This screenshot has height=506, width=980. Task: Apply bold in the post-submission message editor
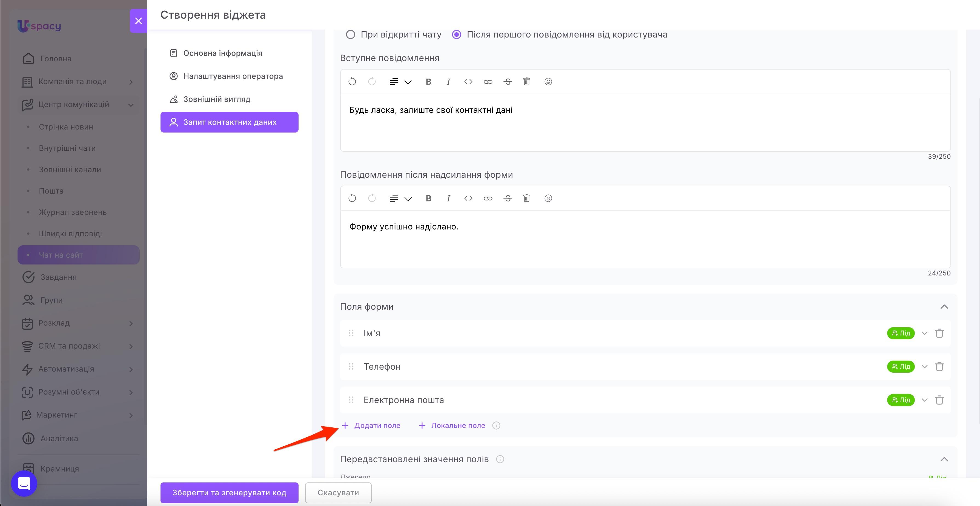(428, 198)
